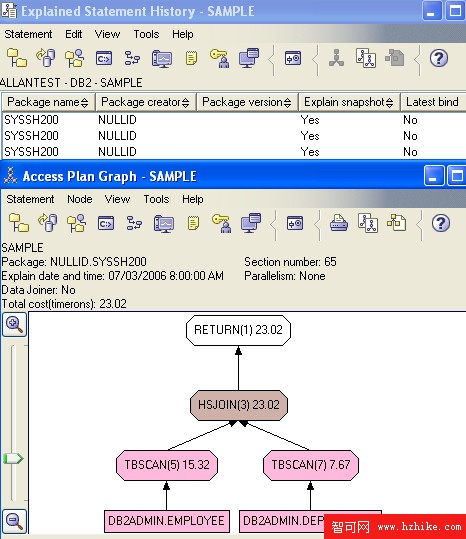This screenshot has height=539, width=466.
Task: Click the Latest bind column header
Action: click(433, 102)
